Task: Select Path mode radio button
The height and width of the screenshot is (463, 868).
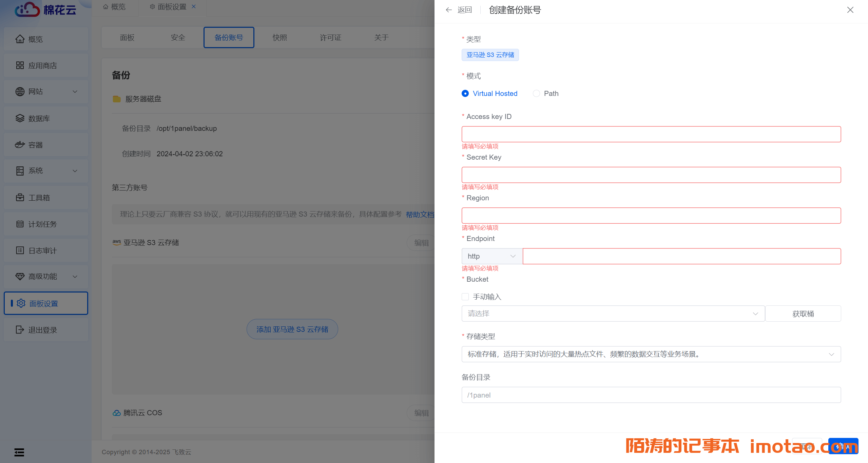Action: [536, 94]
